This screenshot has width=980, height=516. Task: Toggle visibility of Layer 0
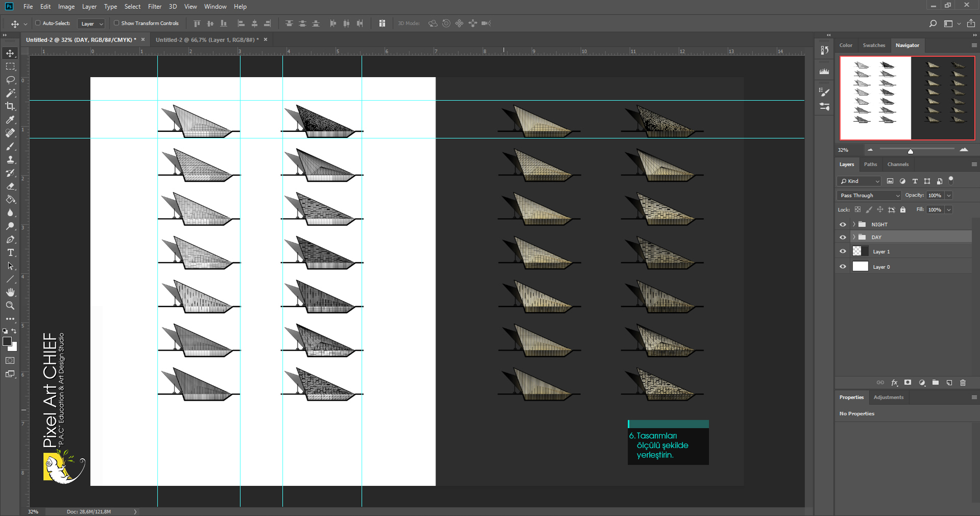point(843,267)
